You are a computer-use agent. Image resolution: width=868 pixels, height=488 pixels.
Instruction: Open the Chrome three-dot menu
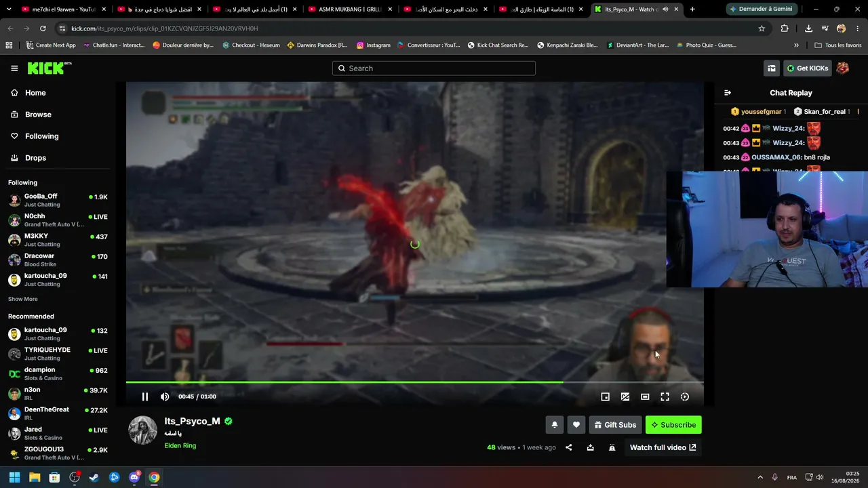pyautogui.click(x=857, y=28)
